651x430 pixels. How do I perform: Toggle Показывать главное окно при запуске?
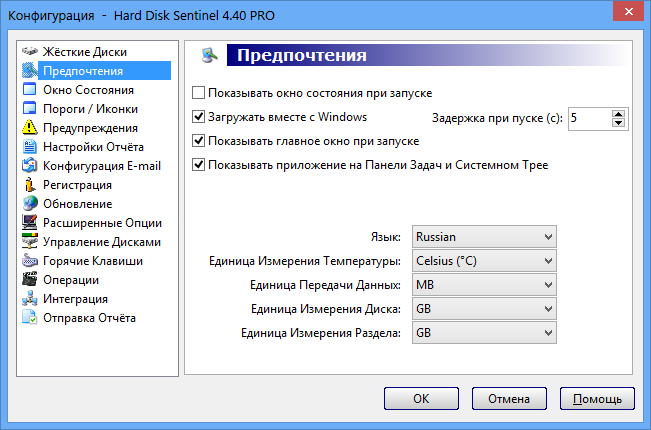coord(198,141)
